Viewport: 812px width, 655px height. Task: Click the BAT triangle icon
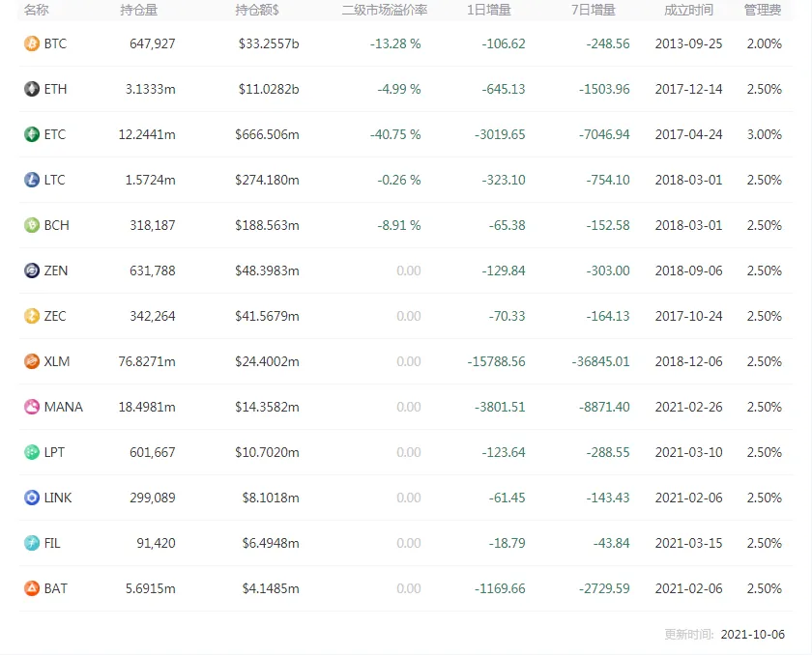point(32,588)
